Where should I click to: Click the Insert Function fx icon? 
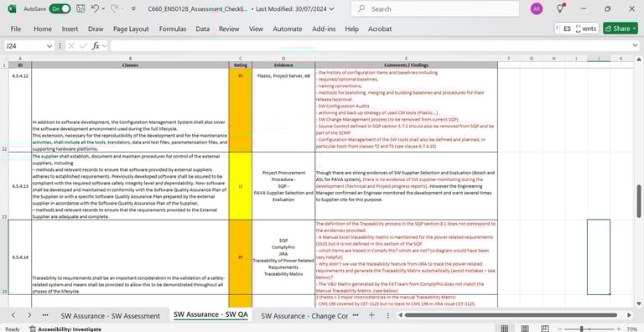(96, 46)
